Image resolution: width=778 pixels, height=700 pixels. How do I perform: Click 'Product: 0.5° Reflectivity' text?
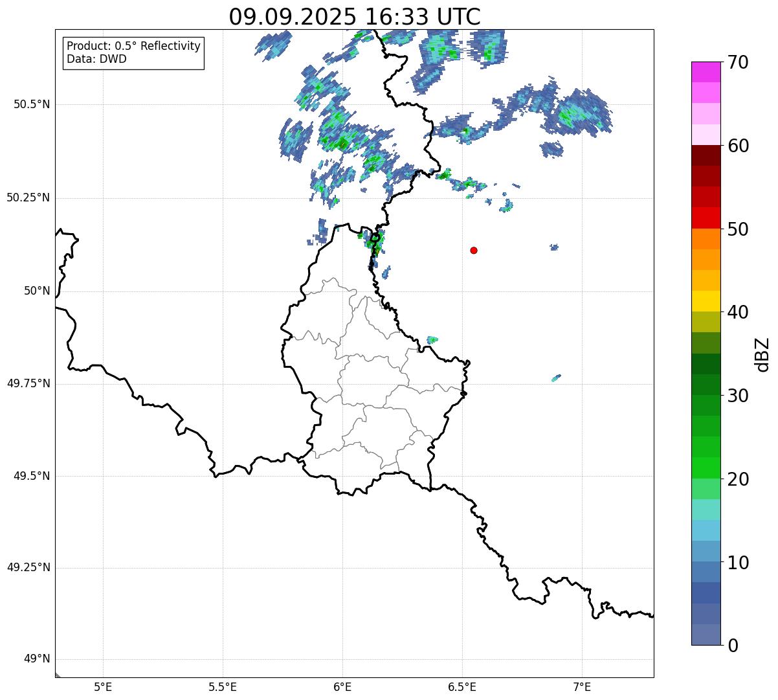coord(133,47)
